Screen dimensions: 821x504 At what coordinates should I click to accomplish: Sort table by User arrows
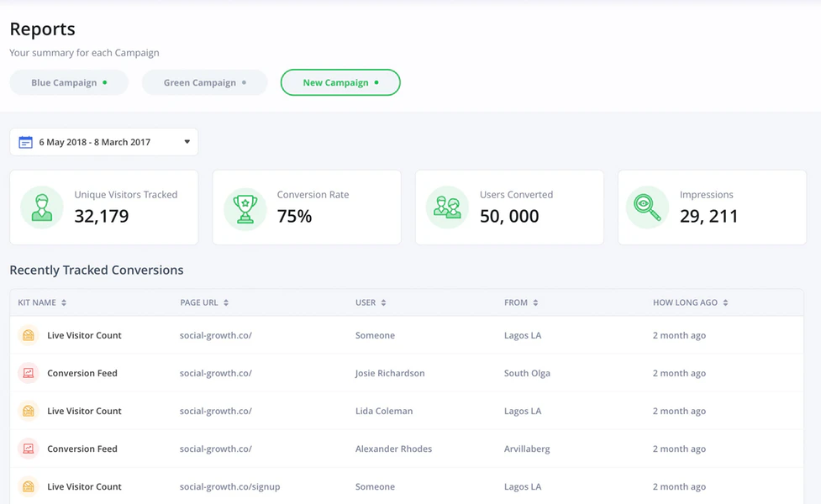point(383,302)
